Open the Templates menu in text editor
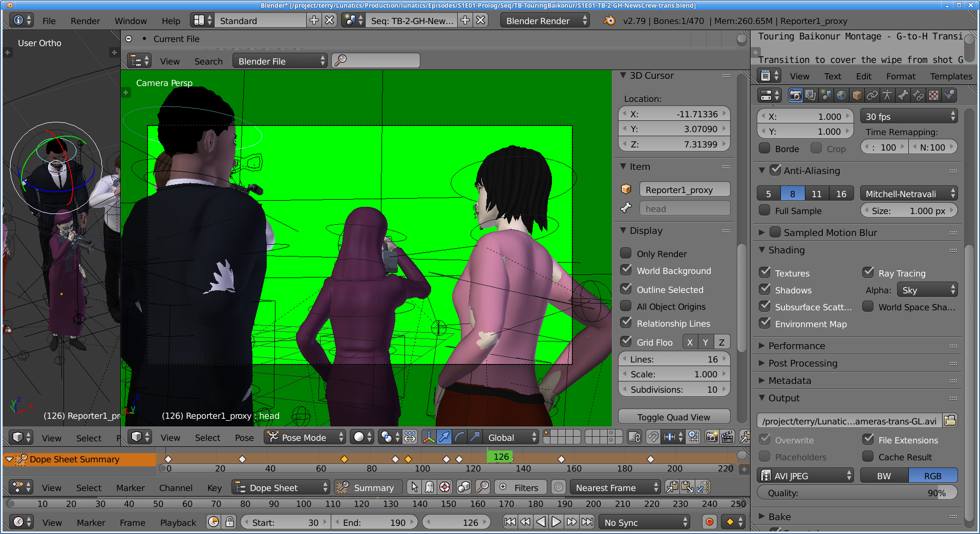 [951, 76]
